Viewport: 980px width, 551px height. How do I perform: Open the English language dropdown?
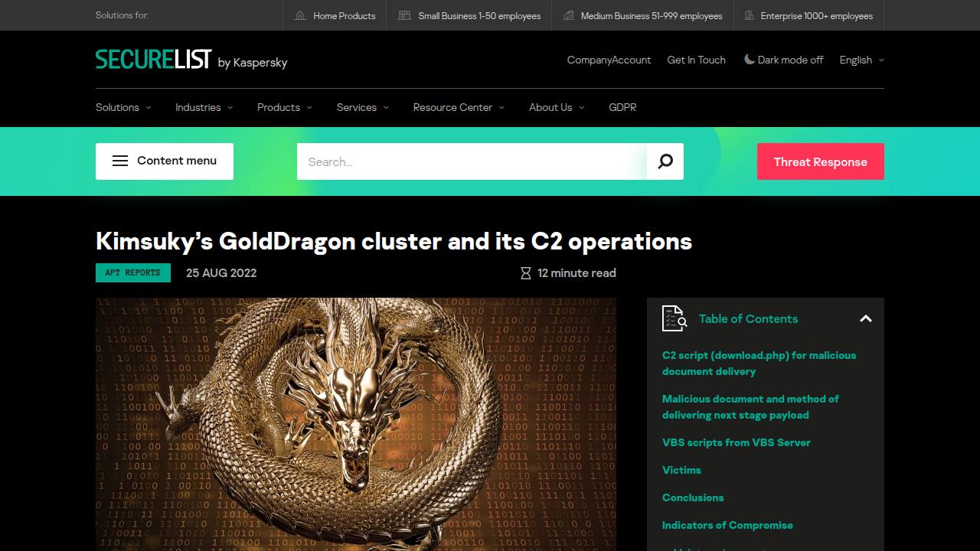pyautogui.click(x=861, y=60)
